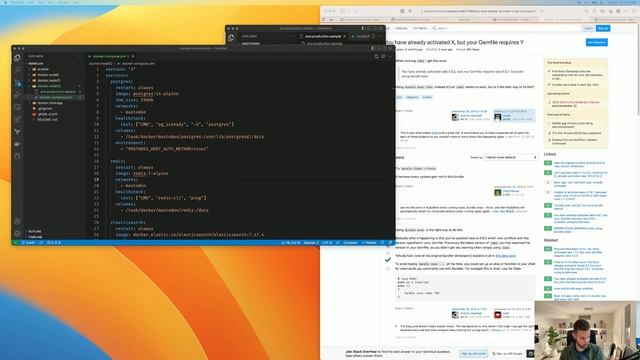Viewport: 640px width, 360px height.
Task: Click Stack Overflow search field
Action: click(x=506, y=28)
